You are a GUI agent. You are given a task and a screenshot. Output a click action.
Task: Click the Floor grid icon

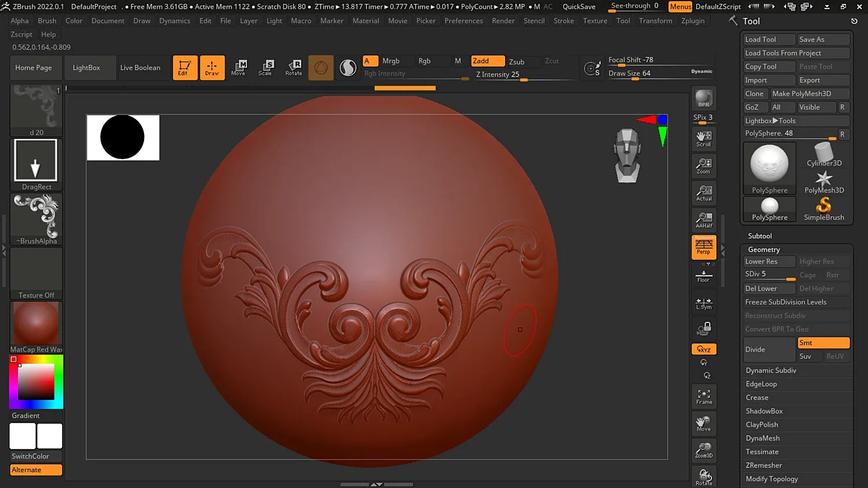[704, 276]
